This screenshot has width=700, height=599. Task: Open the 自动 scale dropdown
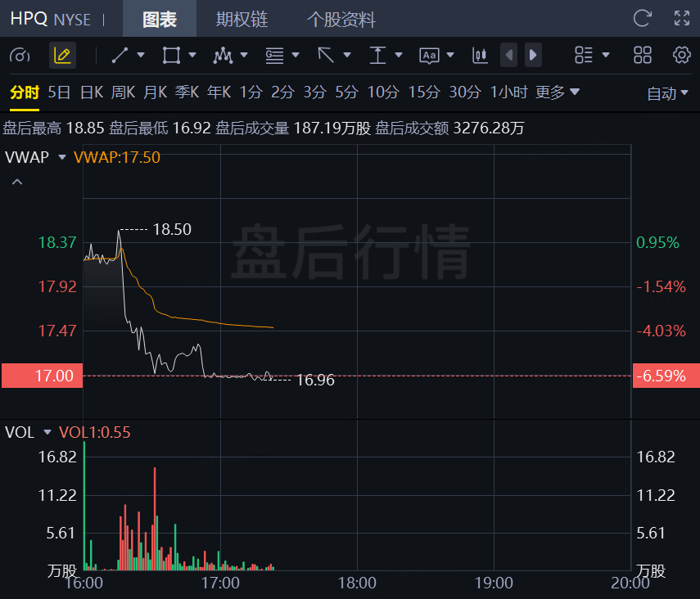(x=668, y=93)
